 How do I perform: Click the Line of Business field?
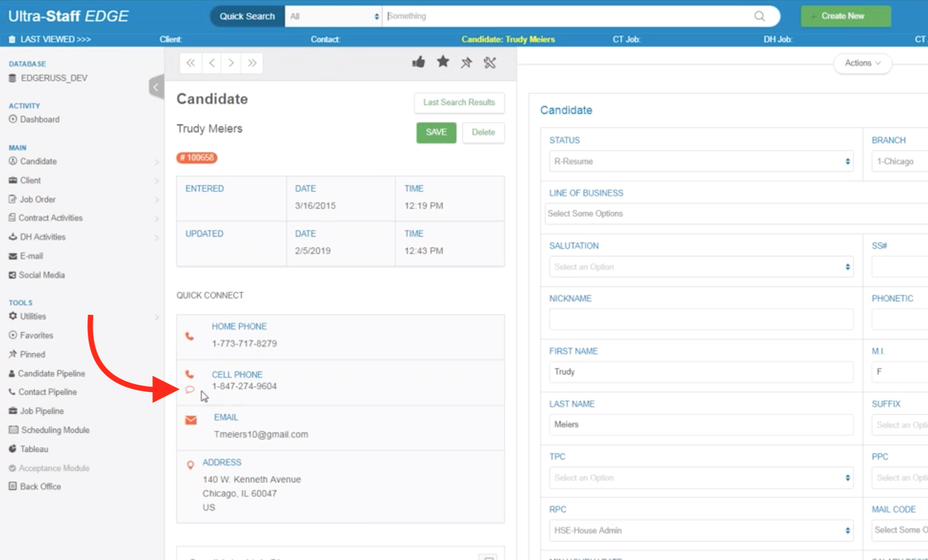click(x=737, y=214)
